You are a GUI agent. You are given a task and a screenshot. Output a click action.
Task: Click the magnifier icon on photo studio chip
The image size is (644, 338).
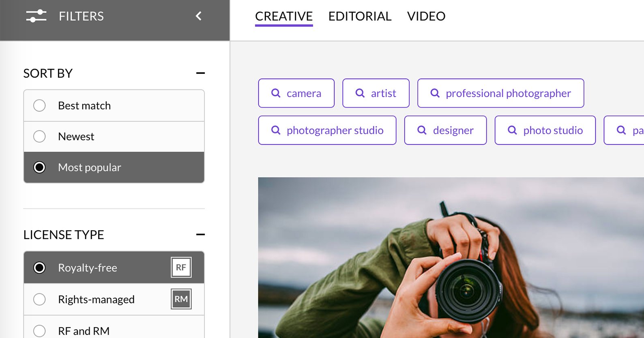click(x=513, y=130)
